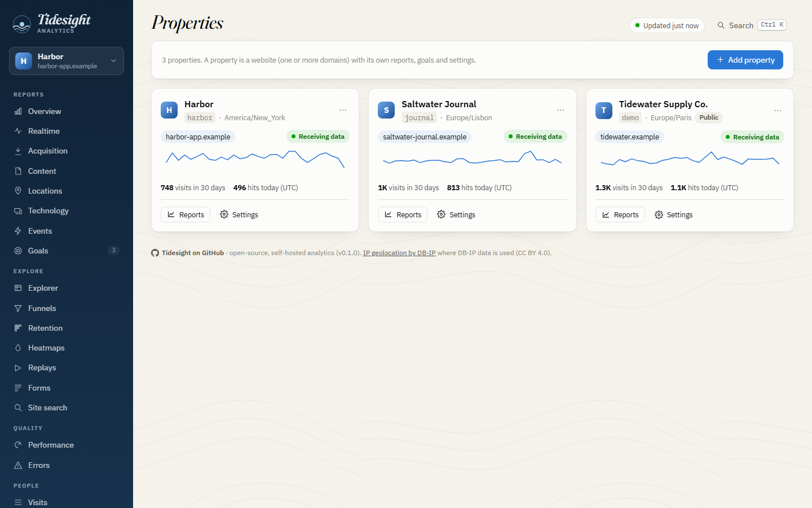
Task: Open Settings for the Harbor property
Action: pos(239,214)
